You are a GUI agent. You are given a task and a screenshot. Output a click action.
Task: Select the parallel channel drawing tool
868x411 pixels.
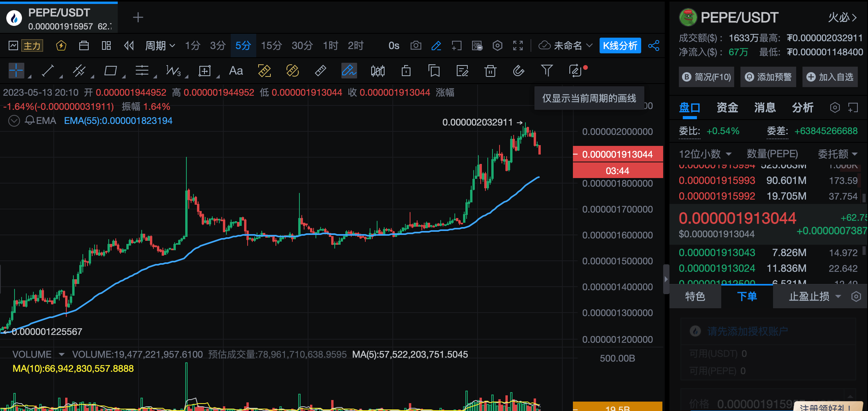pos(79,71)
